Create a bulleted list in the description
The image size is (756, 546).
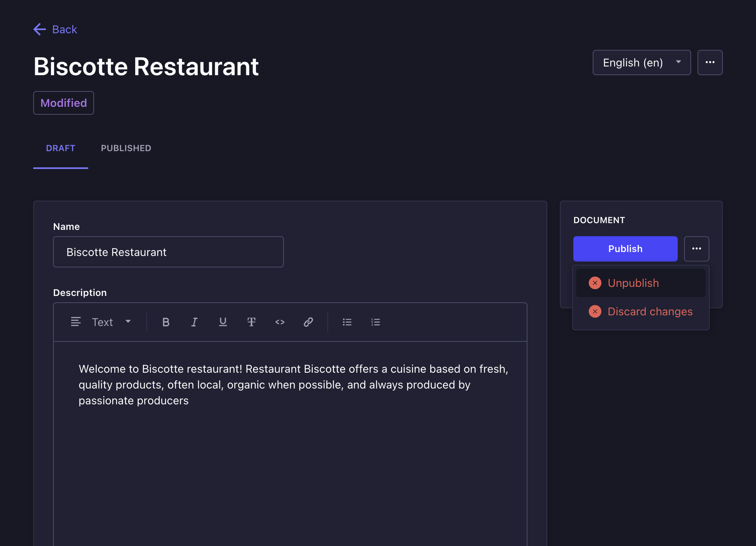pos(347,322)
